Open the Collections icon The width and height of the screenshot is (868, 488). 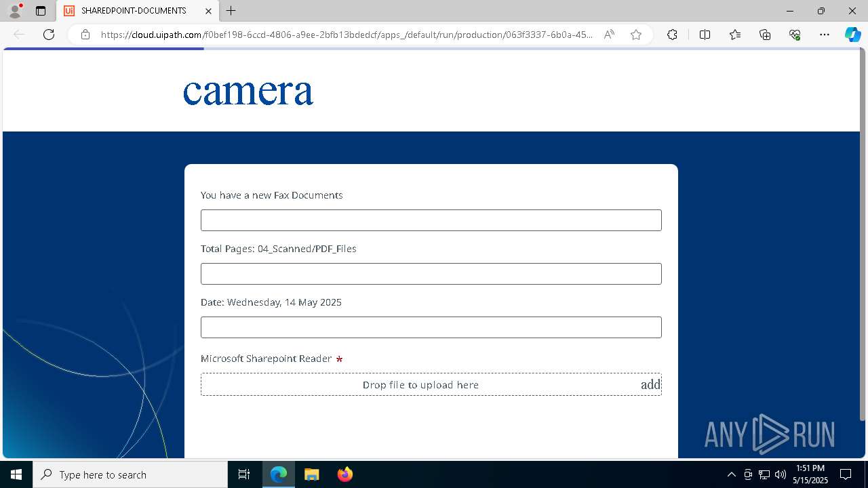(765, 35)
